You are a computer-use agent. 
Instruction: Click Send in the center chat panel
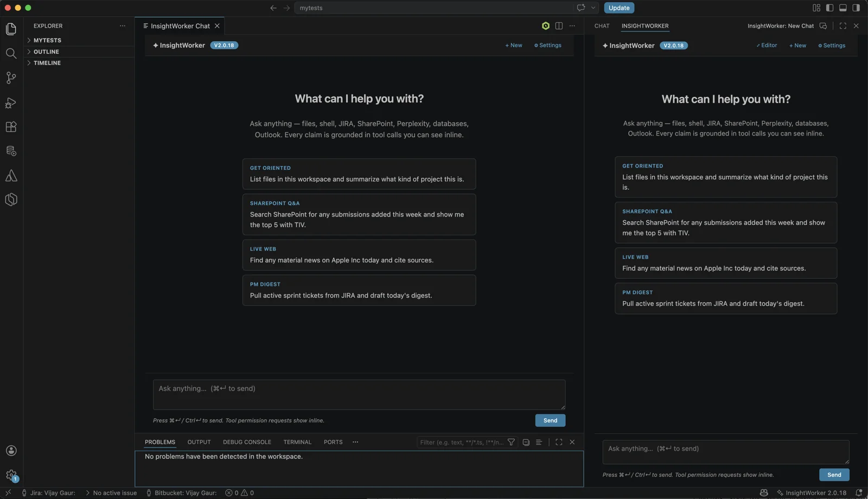click(x=550, y=420)
